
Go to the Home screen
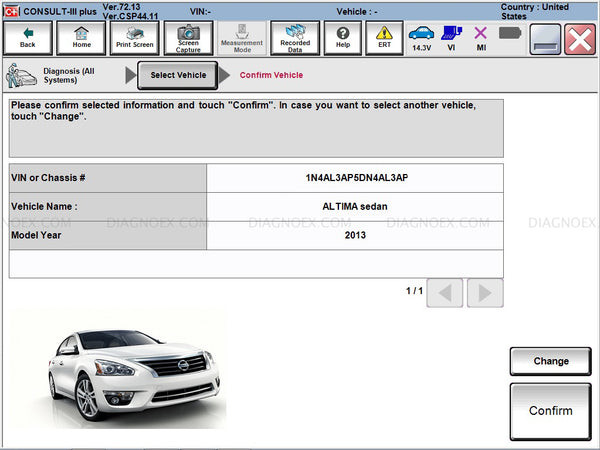pos(81,38)
